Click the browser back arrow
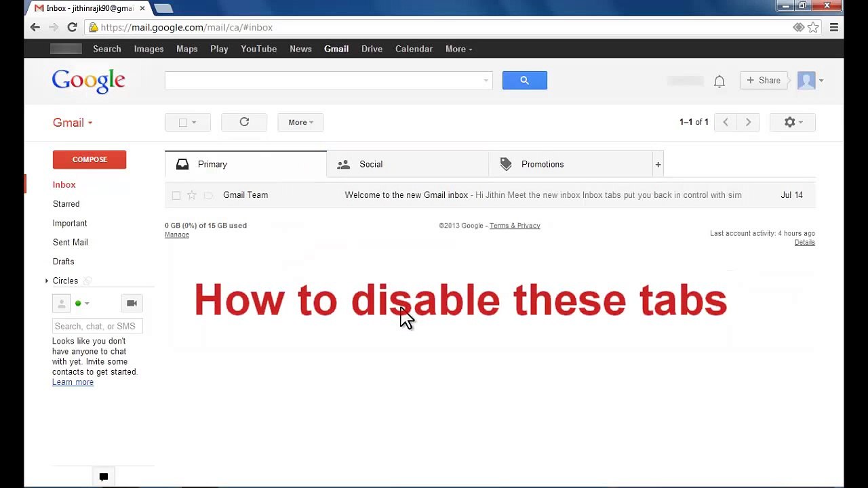This screenshot has height=488, width=868. [35, 27]
